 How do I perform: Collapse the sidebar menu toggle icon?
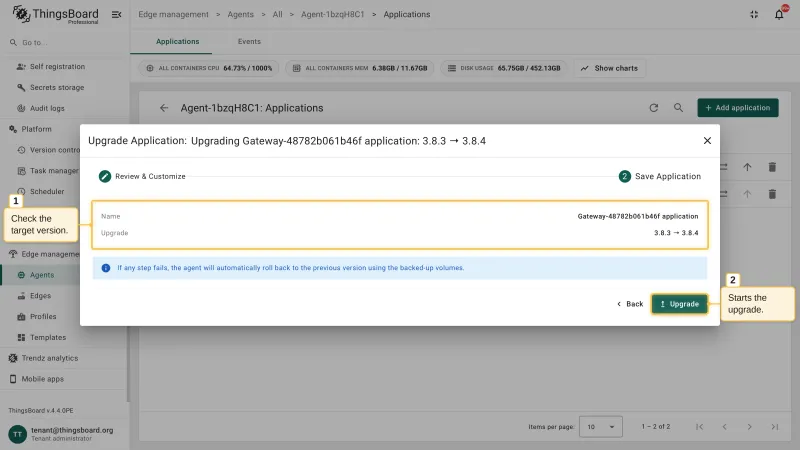click(116, 14)
